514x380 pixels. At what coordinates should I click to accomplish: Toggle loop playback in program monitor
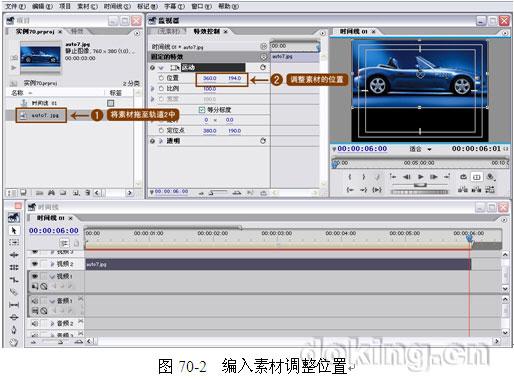[x=463, y=177]
